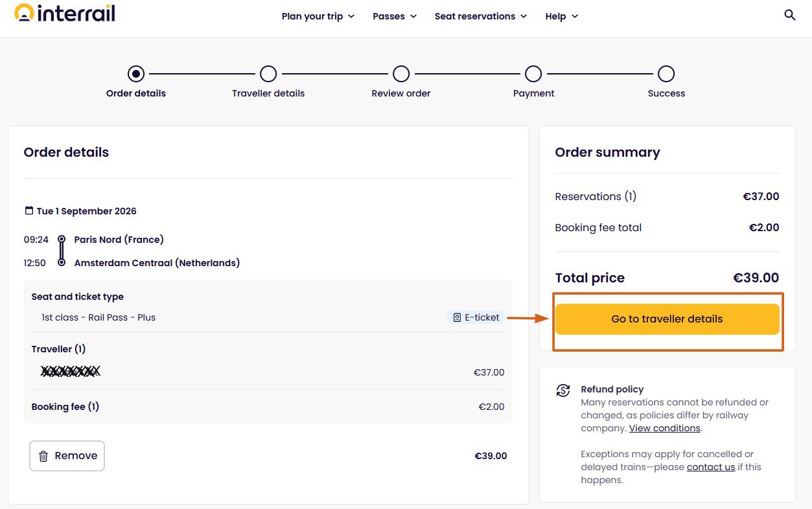Click the Traveller (1) heading
This screenshot has height=509, width=812.
click(58, 349)
